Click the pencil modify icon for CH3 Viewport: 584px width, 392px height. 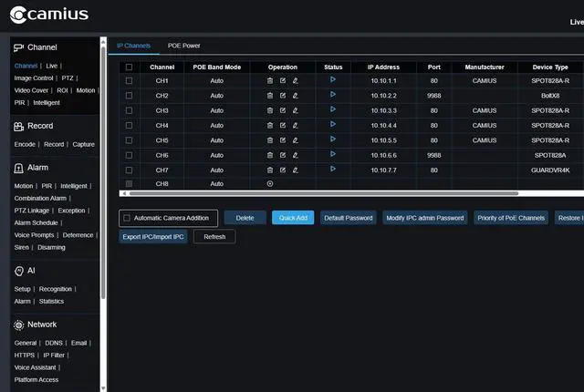296,110
